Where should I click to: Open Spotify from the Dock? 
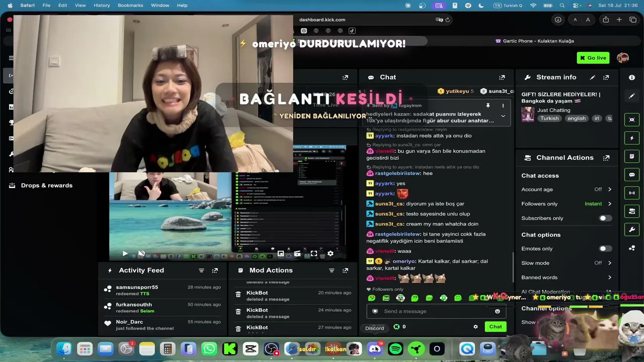pos(395,348)
